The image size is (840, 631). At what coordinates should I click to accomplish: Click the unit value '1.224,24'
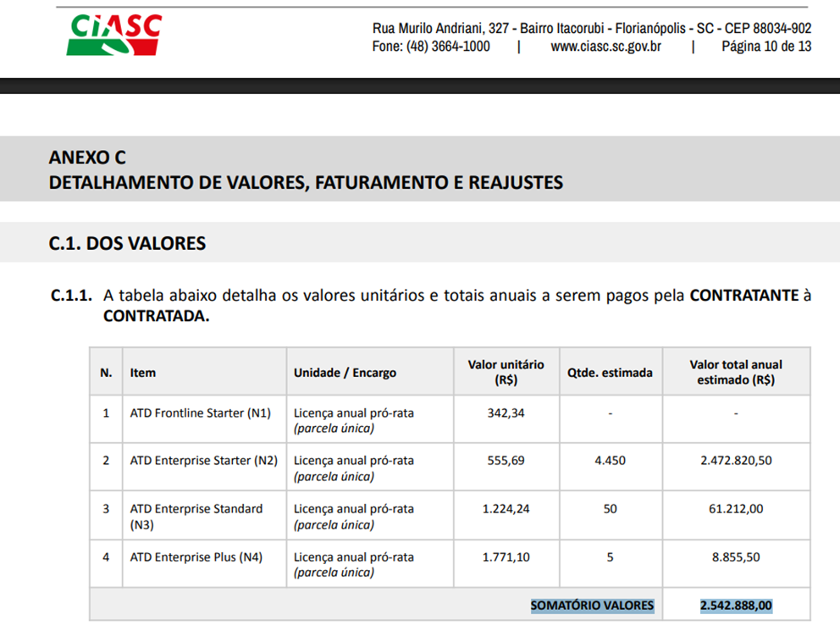506,509
